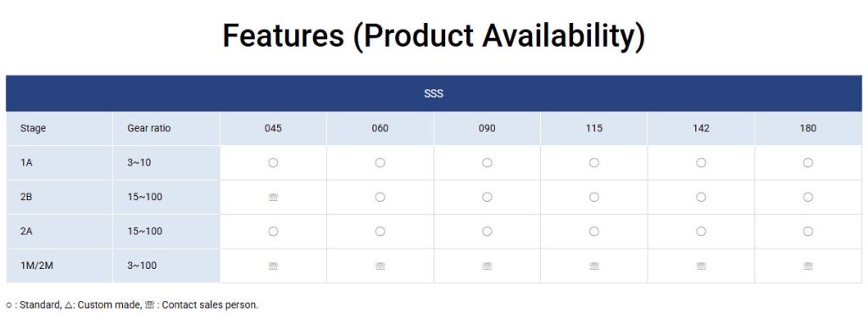Click the SSS table header bar
868x319 pixels.
[433, 93]
